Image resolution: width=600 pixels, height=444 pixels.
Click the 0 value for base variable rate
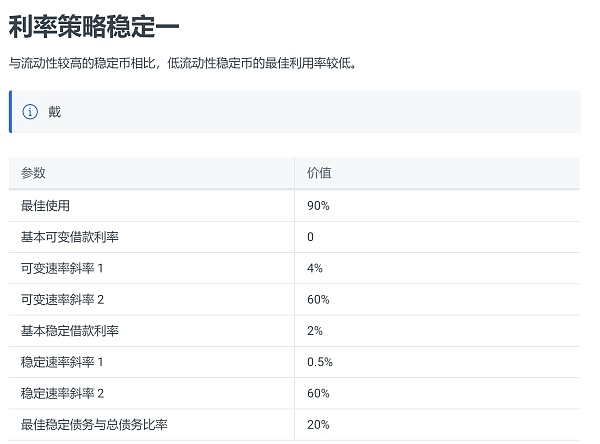(x=310, y=237)
